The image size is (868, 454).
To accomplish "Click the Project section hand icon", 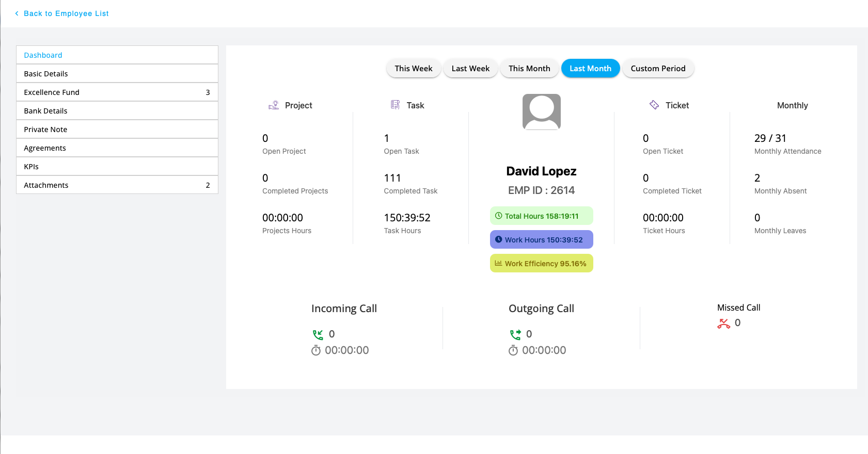I will [x=274, y=105].
